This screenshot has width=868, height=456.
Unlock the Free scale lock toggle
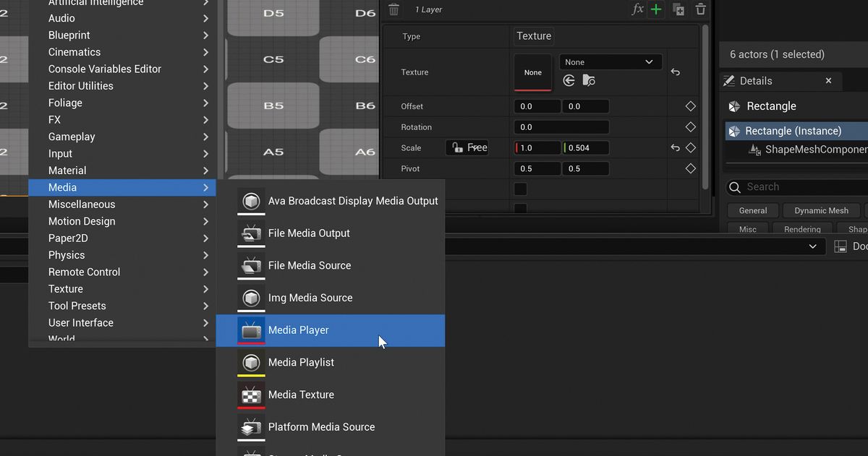coord(467,147)
